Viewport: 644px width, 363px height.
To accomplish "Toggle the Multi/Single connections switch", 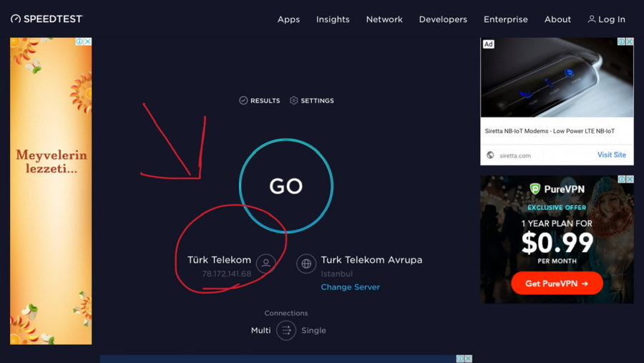I will click(286, 330).
